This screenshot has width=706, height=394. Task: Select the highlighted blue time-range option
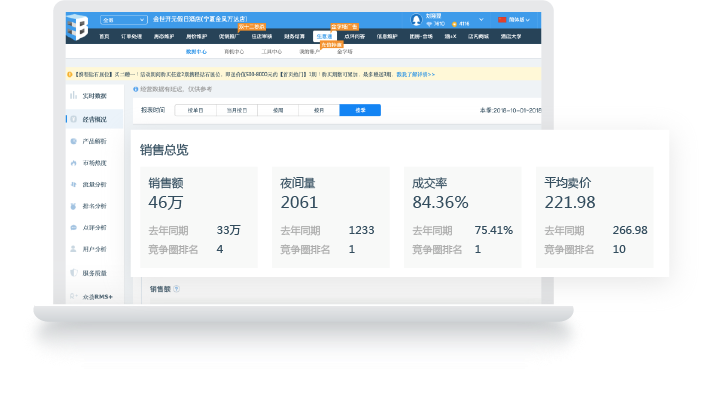pos(360,110)
